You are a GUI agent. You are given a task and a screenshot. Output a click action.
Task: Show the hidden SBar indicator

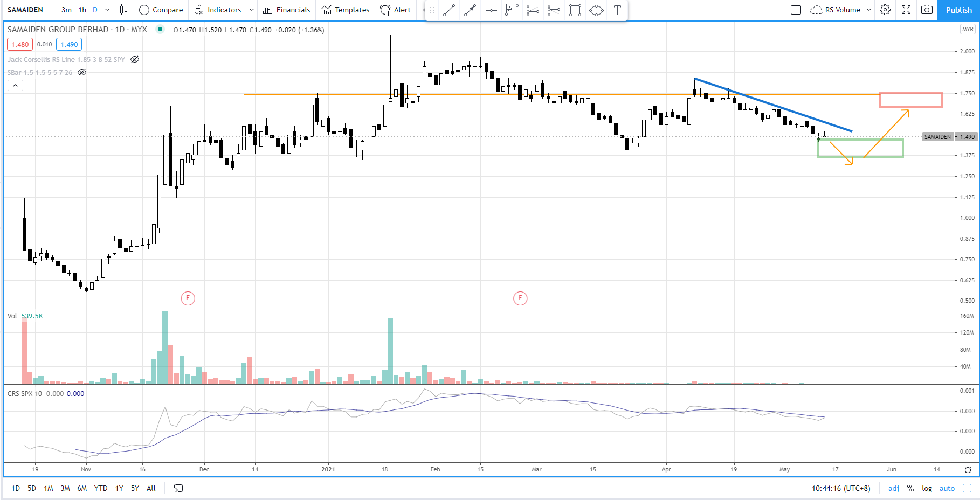pyautogui.click(x=82, y=72)
